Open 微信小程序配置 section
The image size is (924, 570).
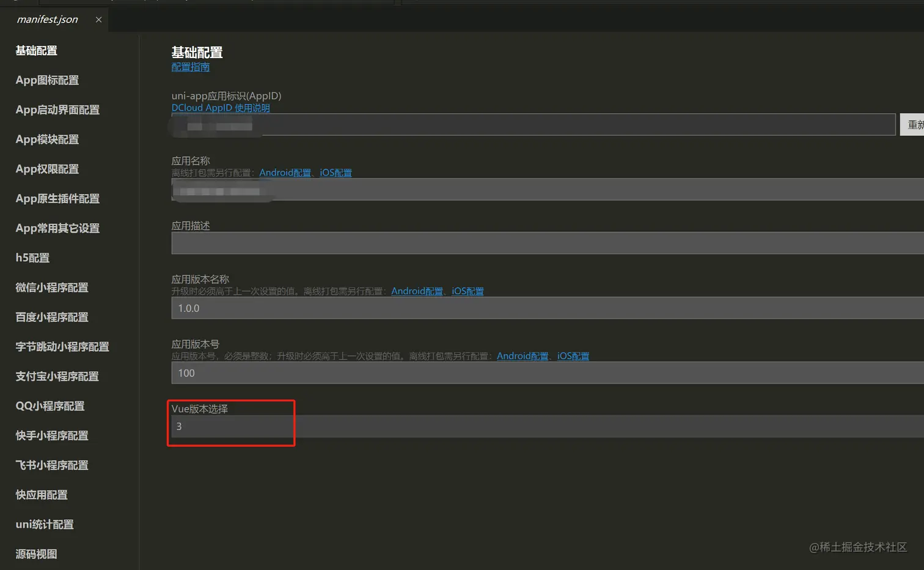point(52,287)
